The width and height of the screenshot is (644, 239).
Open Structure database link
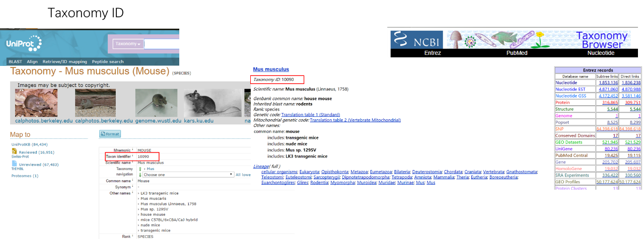564,109
